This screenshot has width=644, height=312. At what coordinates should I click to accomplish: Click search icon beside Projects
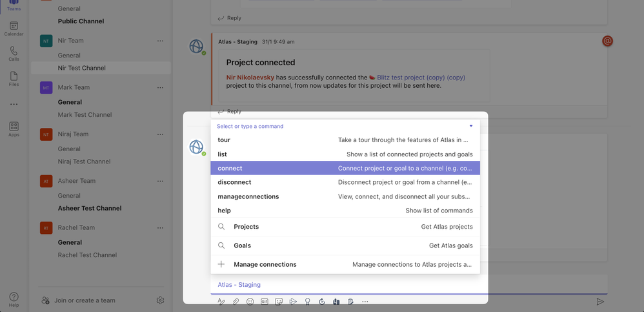click(x=221, y=227)
